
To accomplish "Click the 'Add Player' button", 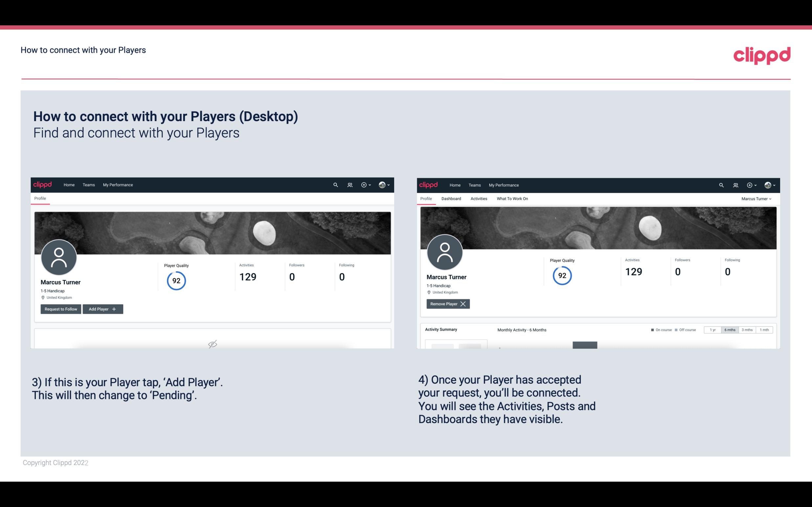I will (102, 308).
